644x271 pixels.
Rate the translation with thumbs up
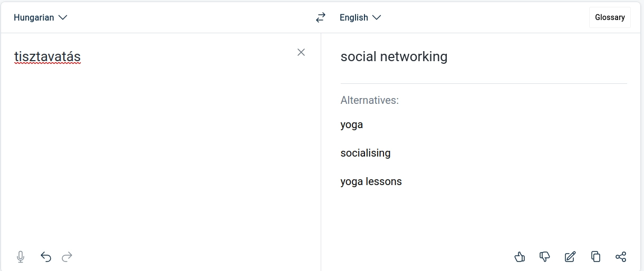(520, 257)
